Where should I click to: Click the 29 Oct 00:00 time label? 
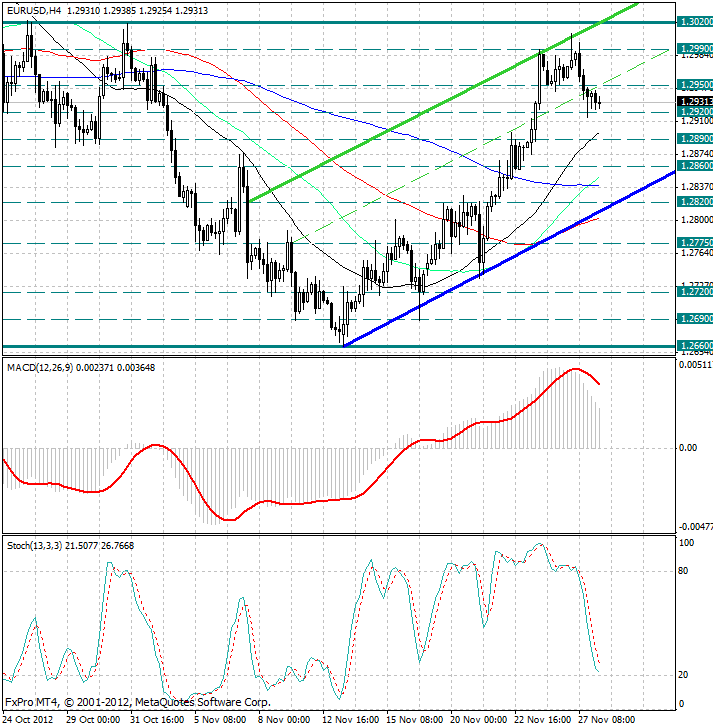pos(93,720)
